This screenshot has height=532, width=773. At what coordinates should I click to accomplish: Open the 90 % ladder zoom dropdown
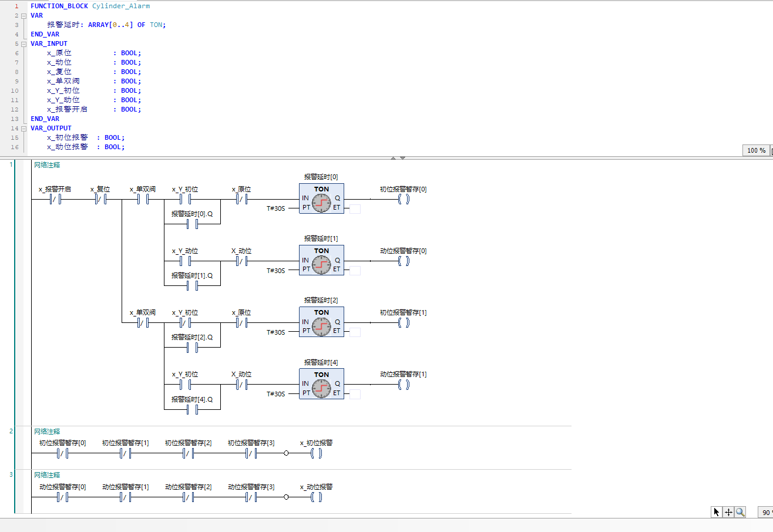765,513
